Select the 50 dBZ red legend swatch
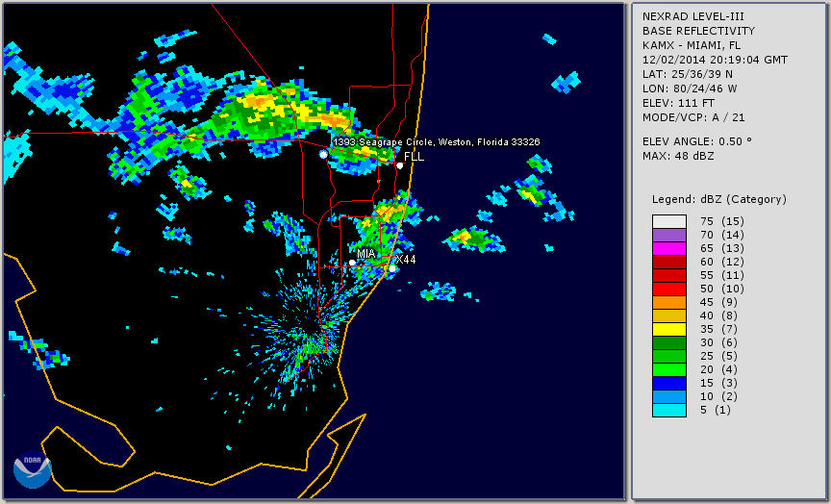 [x=669, y=289]
